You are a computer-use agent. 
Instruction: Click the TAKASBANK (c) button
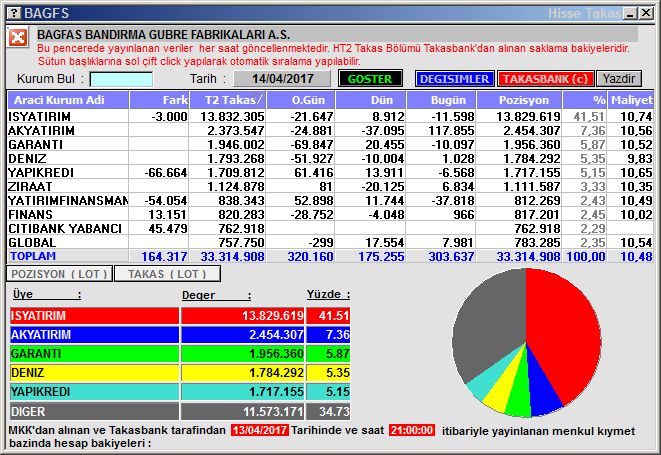click(545, 79)
